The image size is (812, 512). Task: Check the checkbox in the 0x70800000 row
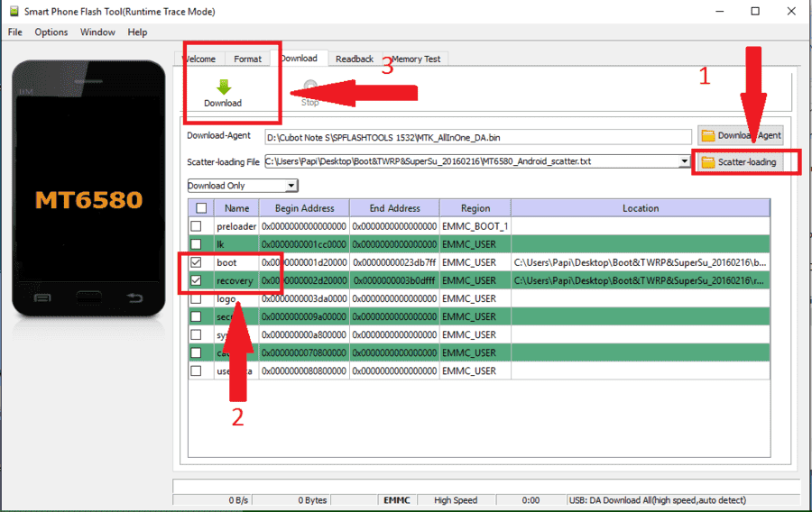196,352
